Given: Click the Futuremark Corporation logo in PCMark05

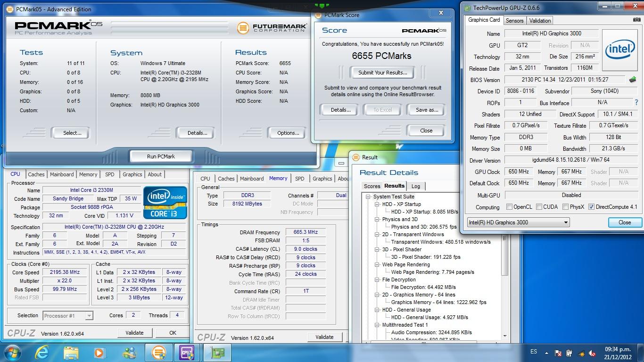Looking at the screenshot, I should point(272,28).
